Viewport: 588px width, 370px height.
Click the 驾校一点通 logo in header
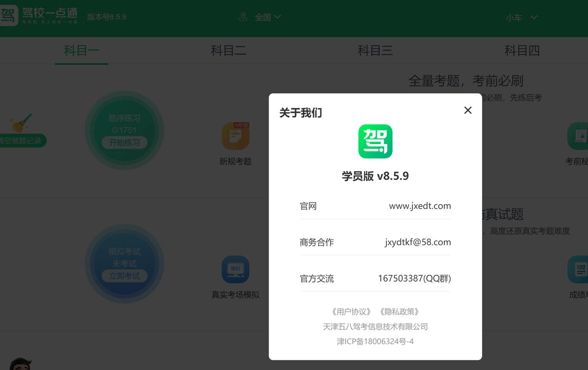pos(39,16)
